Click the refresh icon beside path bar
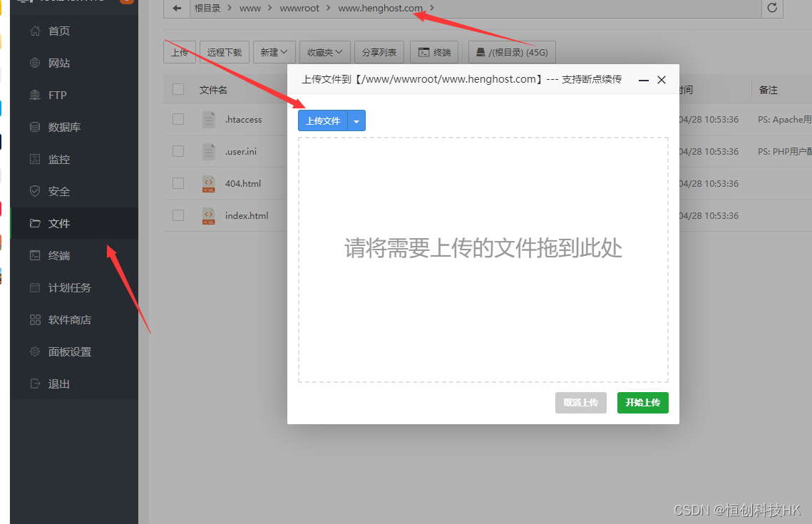The width and height of the screenshot is (812, 524). coord(772,9)
